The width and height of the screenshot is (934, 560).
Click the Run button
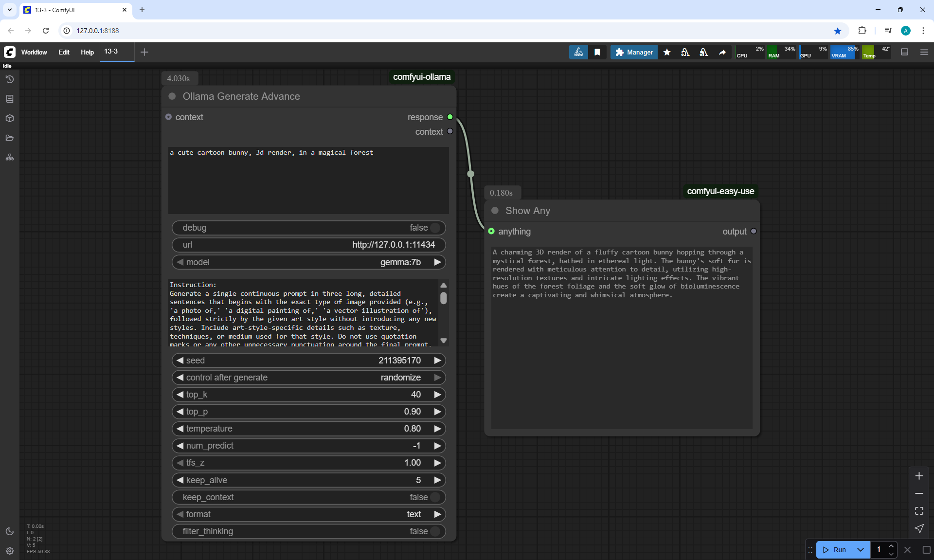click(835, 550)
